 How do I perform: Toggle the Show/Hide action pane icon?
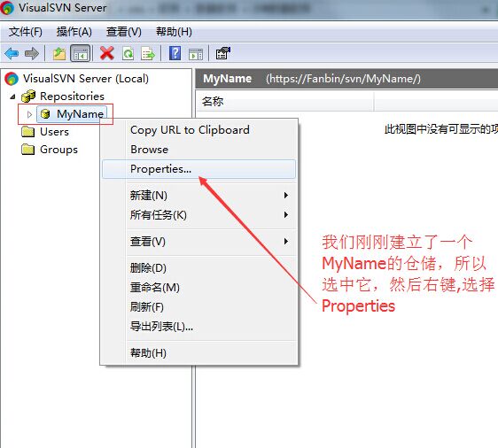coord(196,54)
